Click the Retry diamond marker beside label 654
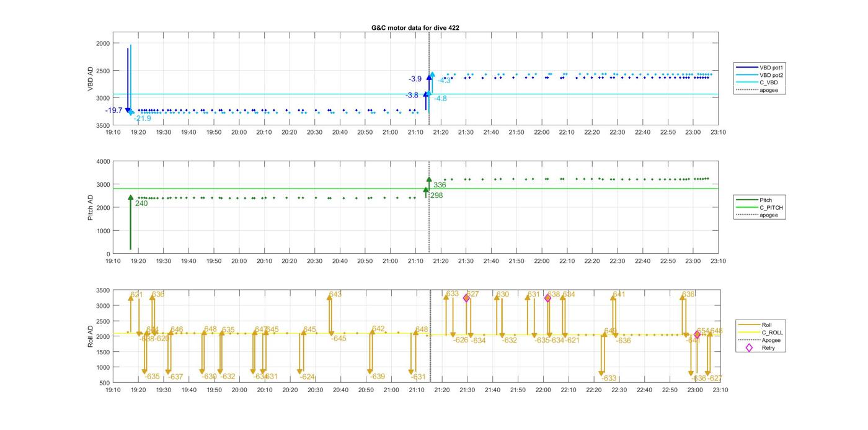 coord(697,335)
